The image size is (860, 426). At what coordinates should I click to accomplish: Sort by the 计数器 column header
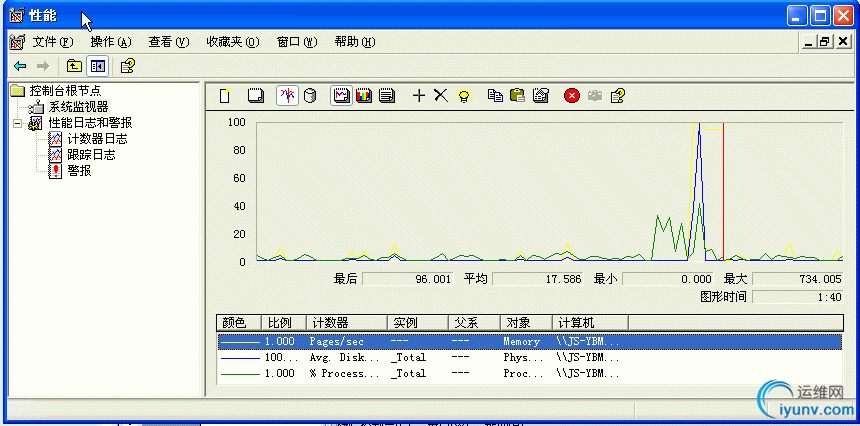(x=347, y=322)
